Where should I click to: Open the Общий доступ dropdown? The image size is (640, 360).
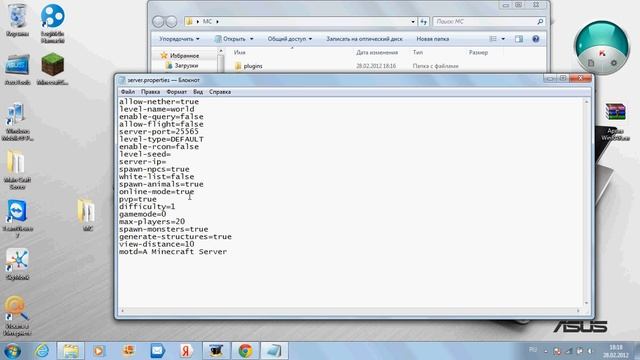coord(290,39)
